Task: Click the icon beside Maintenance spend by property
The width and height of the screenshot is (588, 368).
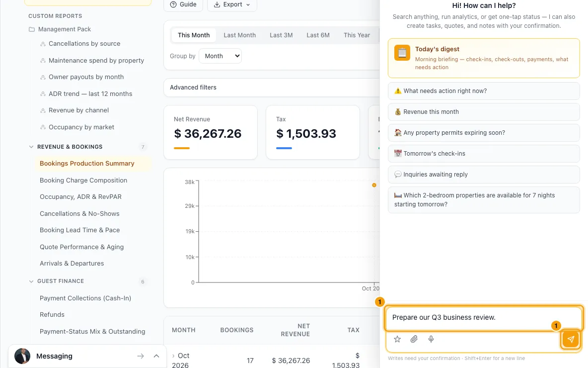Action: click(x=43, y=61)
